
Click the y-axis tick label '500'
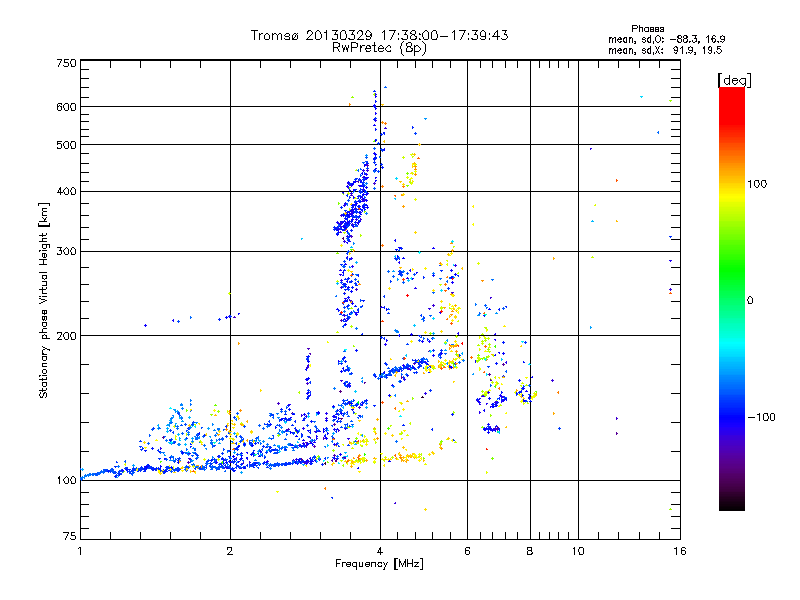coord(66,145)
